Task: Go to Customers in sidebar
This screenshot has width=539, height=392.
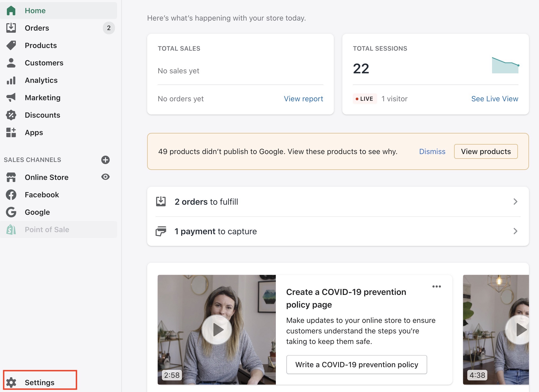Action: click(x=44, y=63)
